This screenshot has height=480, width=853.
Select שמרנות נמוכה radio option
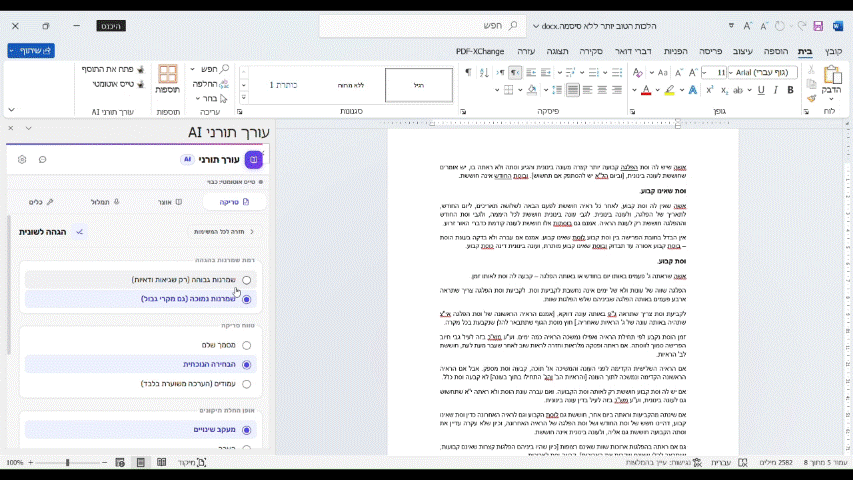point(246,299)
